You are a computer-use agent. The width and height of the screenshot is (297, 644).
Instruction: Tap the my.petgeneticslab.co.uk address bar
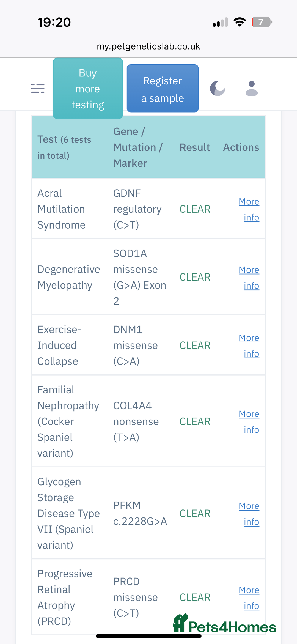148,46
